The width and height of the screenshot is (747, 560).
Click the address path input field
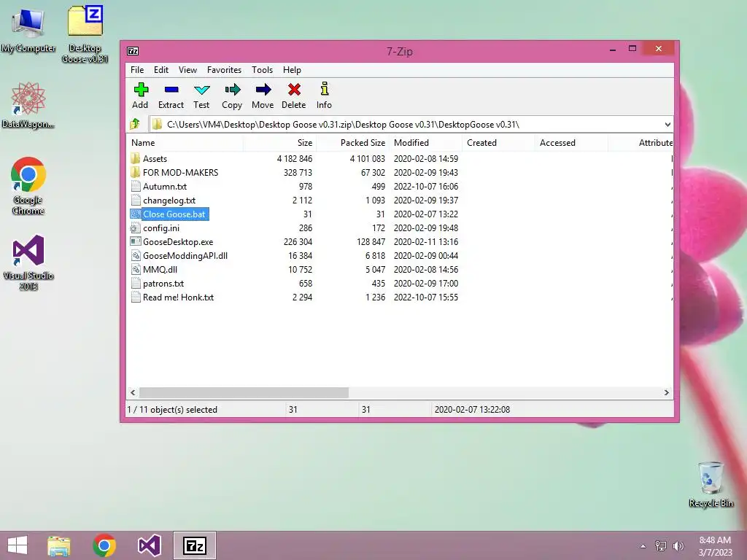tap(411, 125)
